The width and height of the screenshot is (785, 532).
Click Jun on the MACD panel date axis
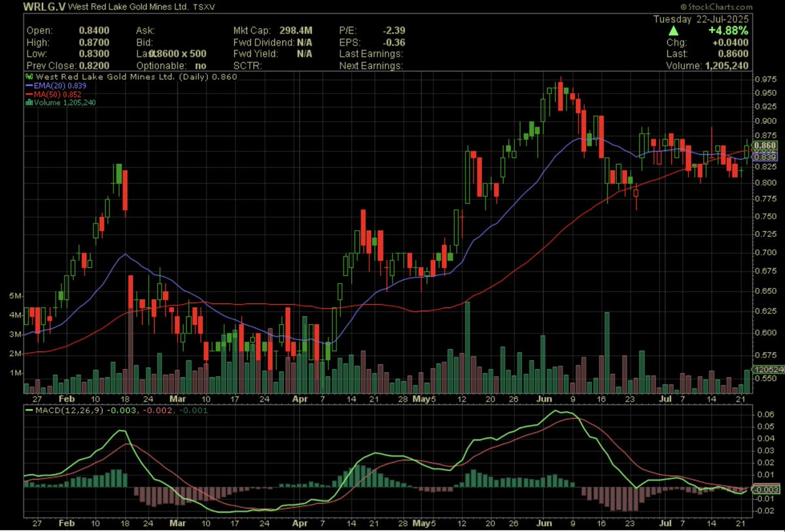click(x=545, y=524)
